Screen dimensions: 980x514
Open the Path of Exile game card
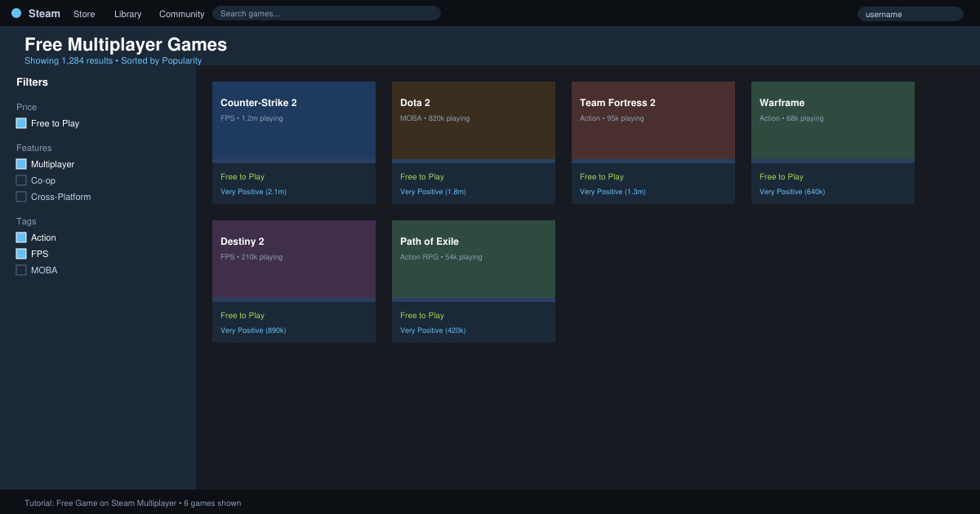pos(474,281)
